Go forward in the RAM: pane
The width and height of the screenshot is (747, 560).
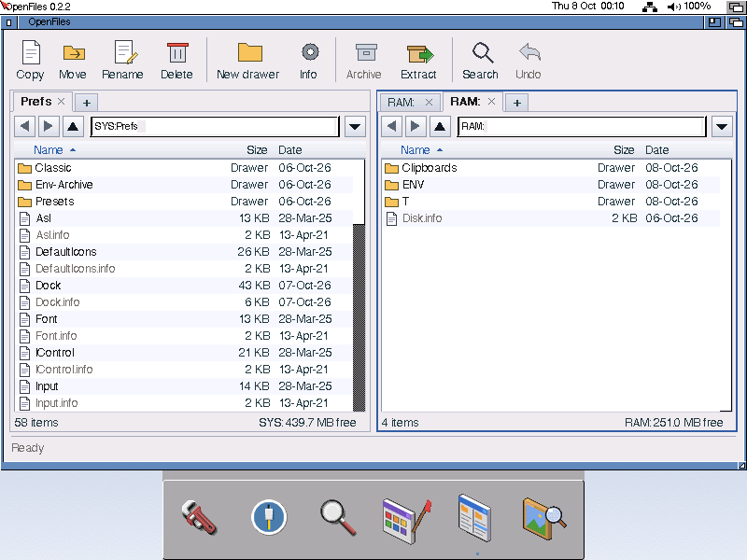coord(415,126)
